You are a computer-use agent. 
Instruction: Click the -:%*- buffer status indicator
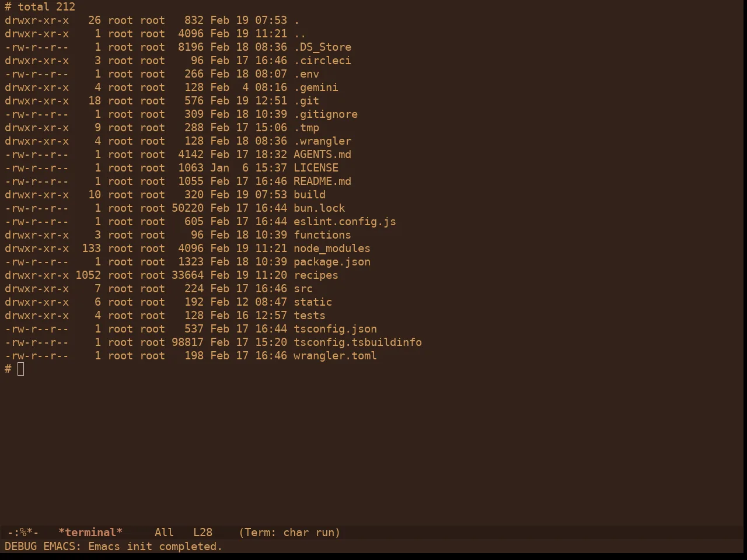tap(23, 533)
